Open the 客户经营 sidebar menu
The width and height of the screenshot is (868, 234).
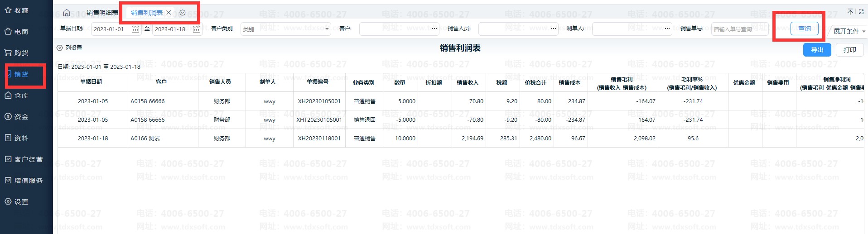(x=24, y=159)
